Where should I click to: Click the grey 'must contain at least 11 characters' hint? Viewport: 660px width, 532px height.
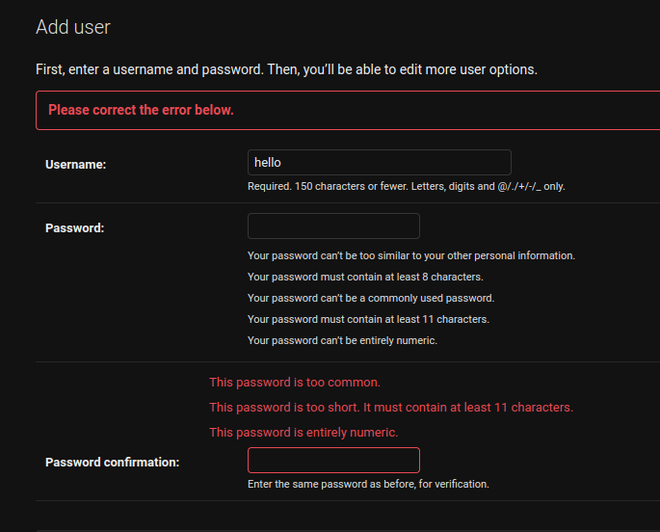(368, 319)
